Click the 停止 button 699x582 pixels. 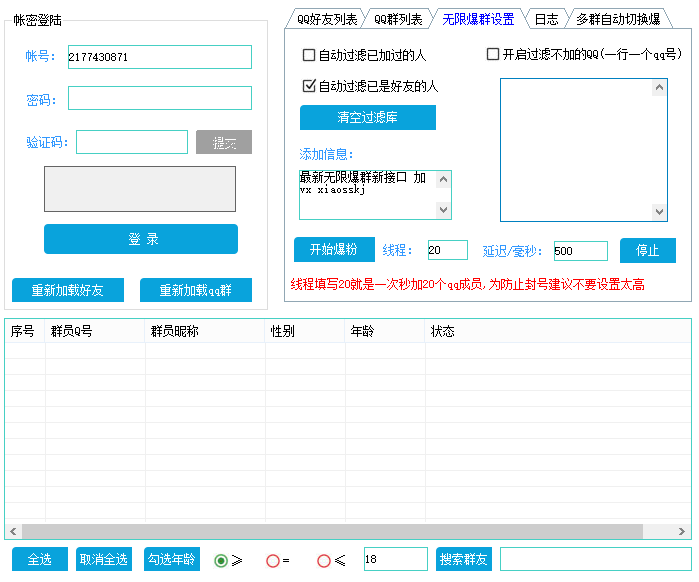click(648, 250)
